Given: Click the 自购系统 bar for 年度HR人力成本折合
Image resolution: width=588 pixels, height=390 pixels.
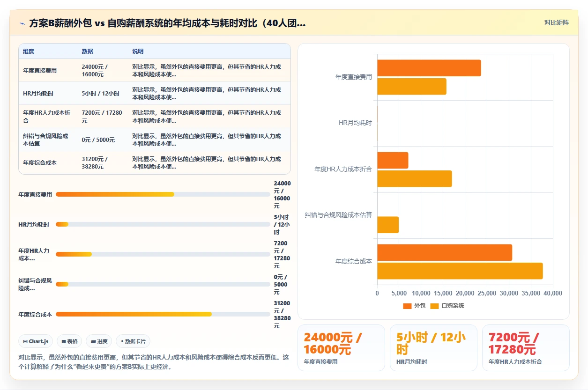Looking at the screenshot, I should coord(415,178).
